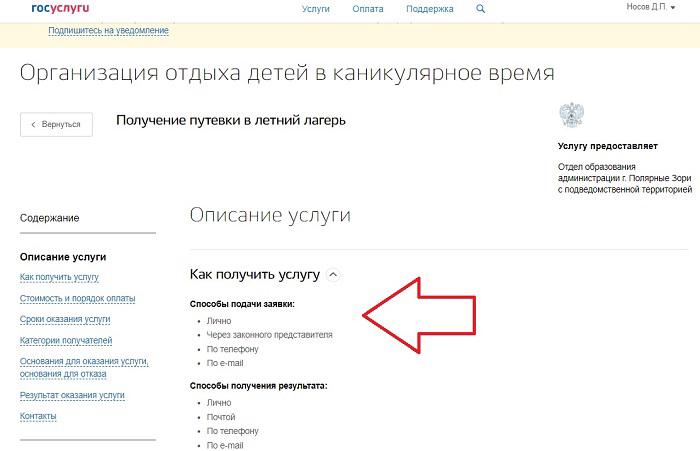Click the Как получить услугу heading
Screen dimensions: 700x451
(254, 274)
